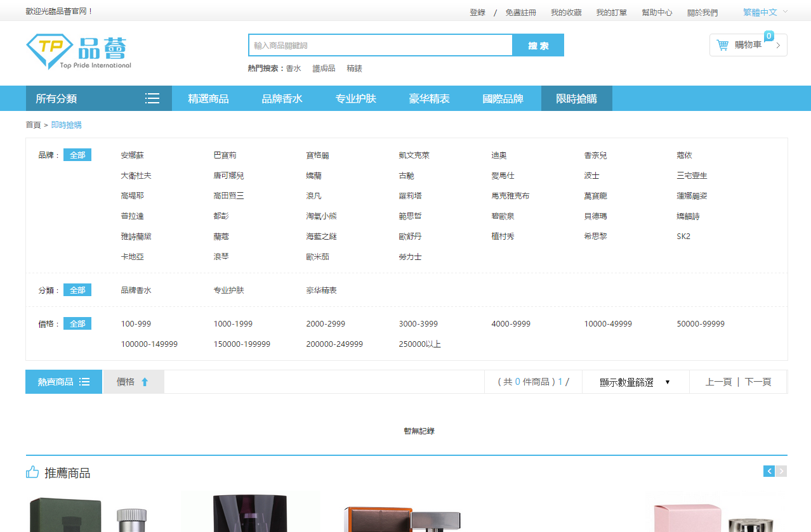Screen dimensions: 811x532
Task: Click the thumbs-up icon beside 推薦商品
Action: [x=32, y=472]
